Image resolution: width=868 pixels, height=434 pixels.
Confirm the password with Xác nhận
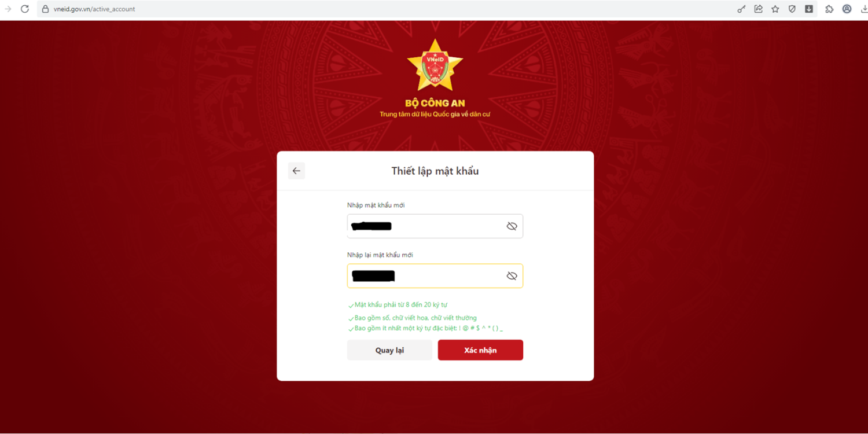(480, 350)
